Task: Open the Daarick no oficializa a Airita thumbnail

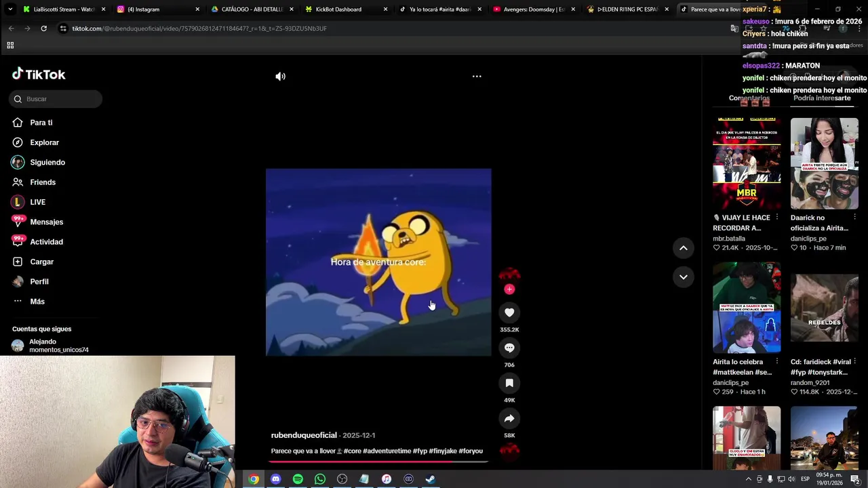Action: [x=824, y=163]
